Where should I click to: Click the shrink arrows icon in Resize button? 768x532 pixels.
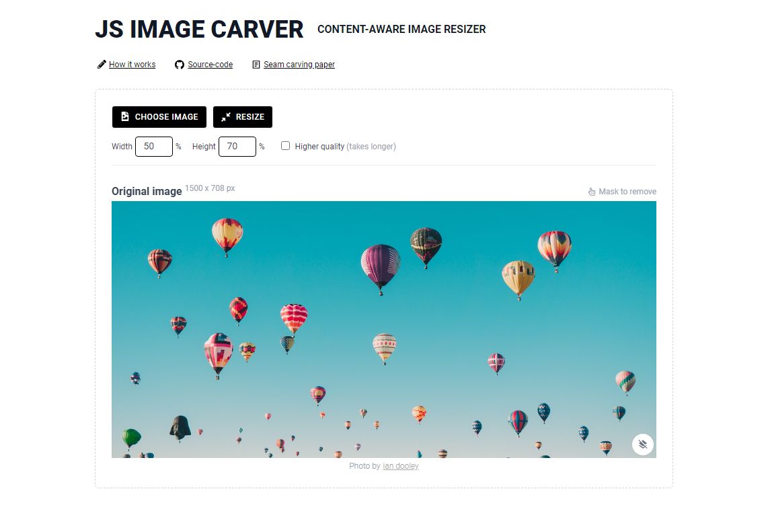tap(226, 117)
